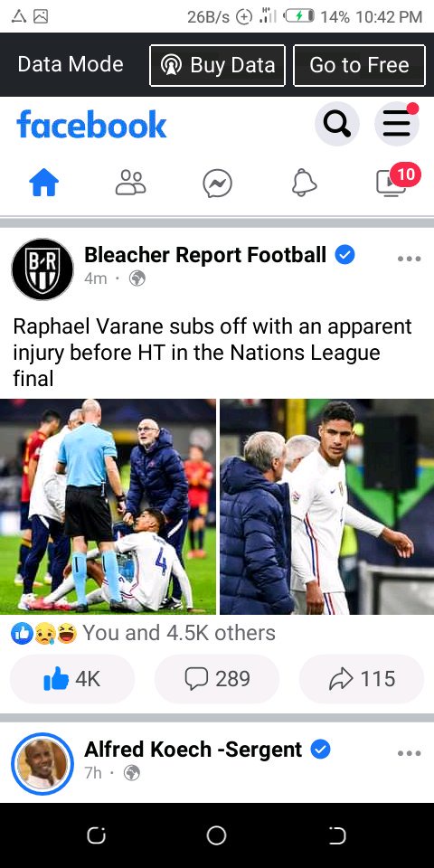Open the hamburger menu with red dot

pyautogui.click(x=396, y=124)
